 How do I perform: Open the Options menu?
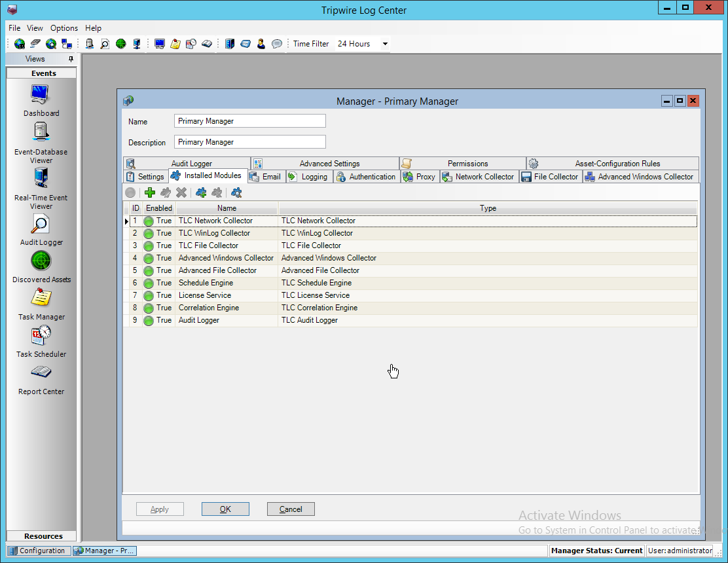(x=64, y=28)
